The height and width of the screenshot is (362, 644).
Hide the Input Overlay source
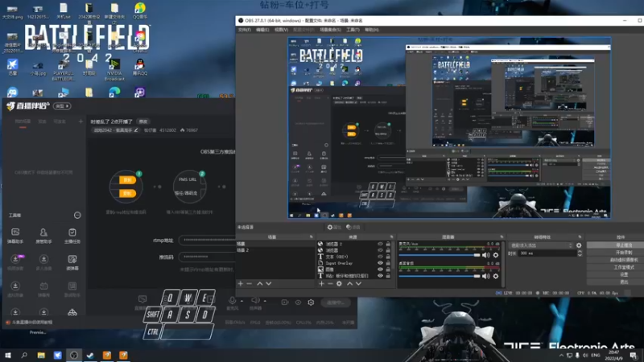tap(380, 263)
